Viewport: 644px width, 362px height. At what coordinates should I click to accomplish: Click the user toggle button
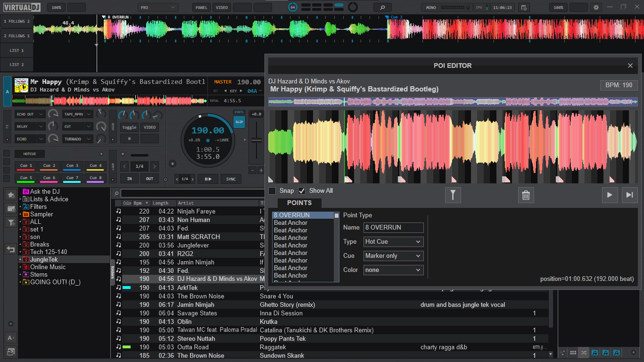(x=129, y=127)
